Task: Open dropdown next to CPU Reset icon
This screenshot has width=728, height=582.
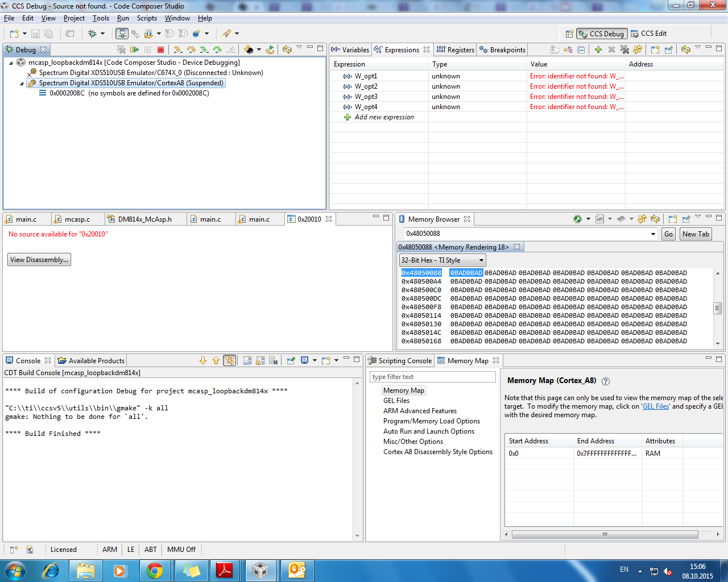Action: pos(259,50)
